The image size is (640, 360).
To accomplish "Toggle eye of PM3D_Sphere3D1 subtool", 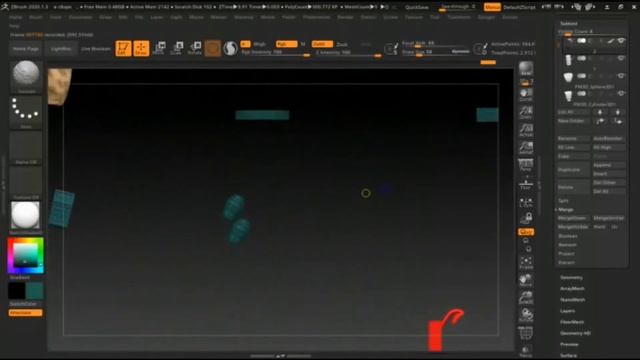I will pos(621,76).
